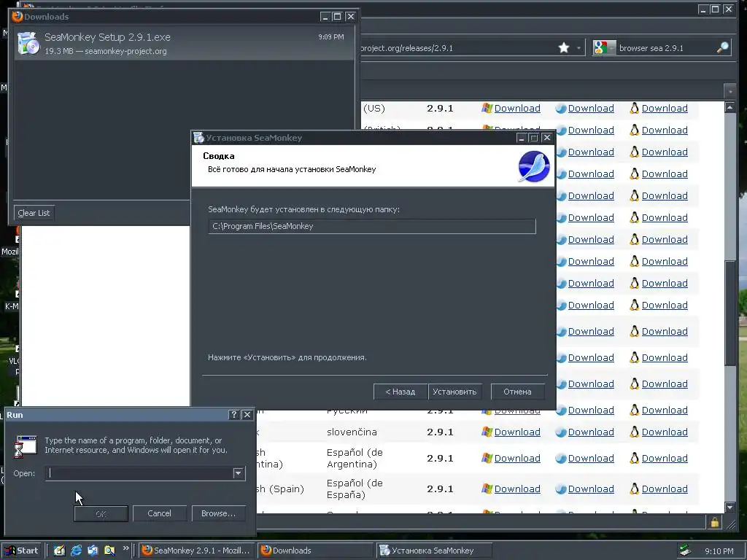Click Browse... in the Run dialog
Screen dimensions: 747x560
218,513
